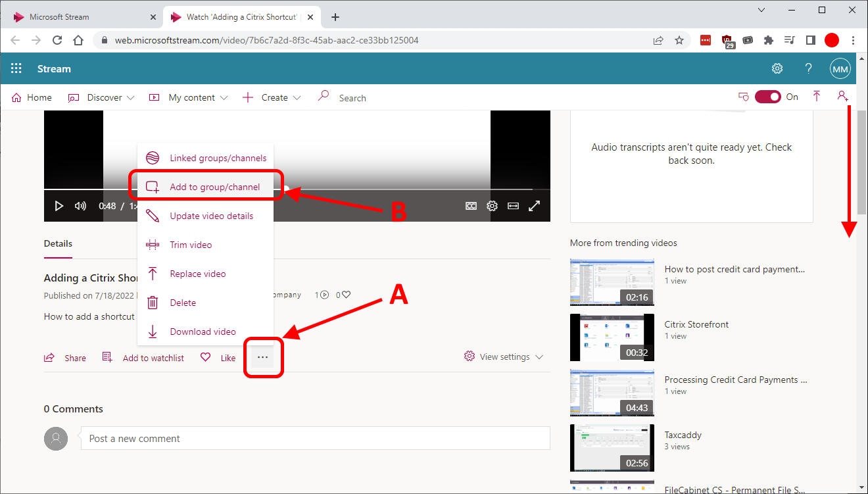Viewport: 868px width, 494px height.
Task: Switch to theater mode in player
Action: click(x=514, y=206)
